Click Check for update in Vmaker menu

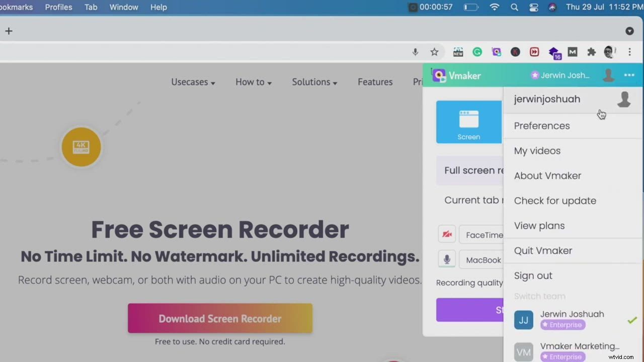tap(555, 200)
